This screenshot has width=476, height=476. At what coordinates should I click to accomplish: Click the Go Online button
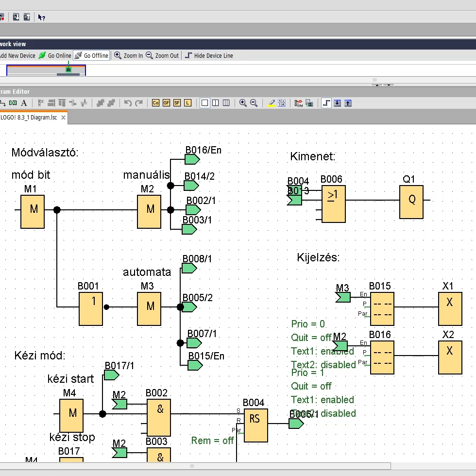click(55, 56)
